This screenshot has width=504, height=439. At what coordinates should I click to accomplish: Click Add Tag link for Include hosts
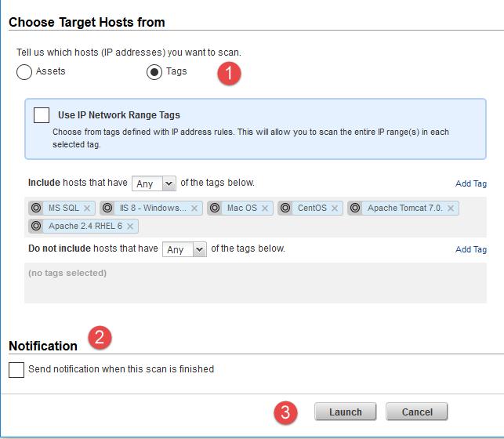[471, 183]
